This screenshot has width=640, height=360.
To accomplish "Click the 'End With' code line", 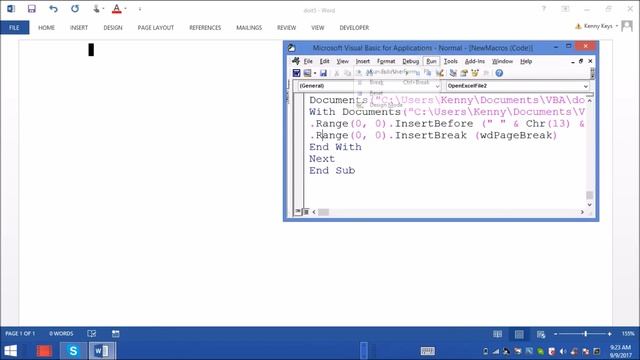I will point(335,147).
